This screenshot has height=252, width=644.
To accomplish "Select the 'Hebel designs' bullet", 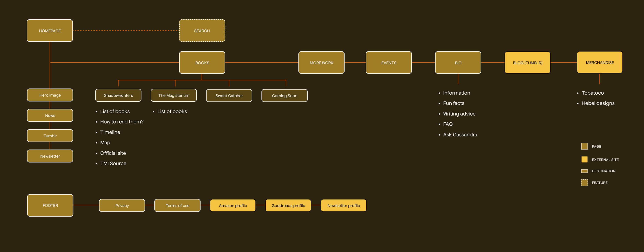I will (598, 103).
